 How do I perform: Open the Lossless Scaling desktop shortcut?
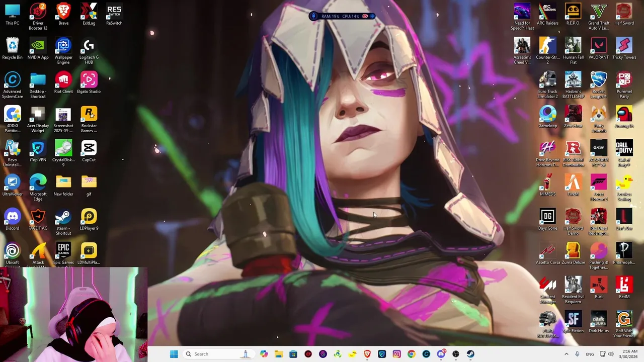click(x=624, y=188)
